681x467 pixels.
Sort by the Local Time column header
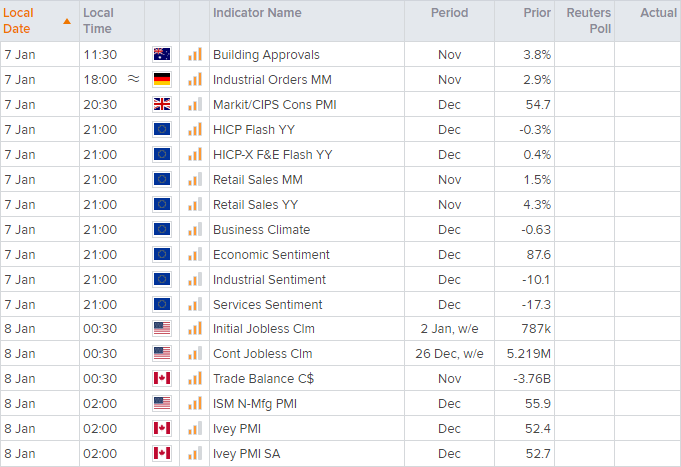tap(98, 21)
